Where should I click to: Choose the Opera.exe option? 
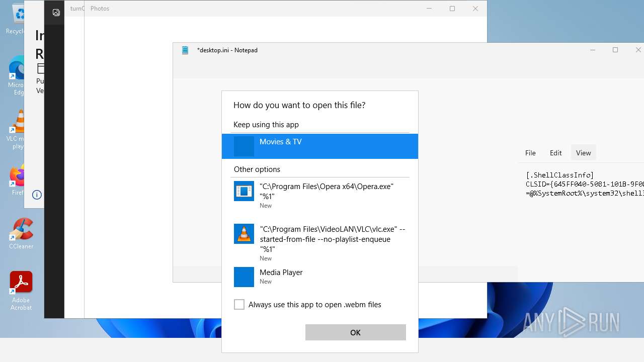(320, 195)
